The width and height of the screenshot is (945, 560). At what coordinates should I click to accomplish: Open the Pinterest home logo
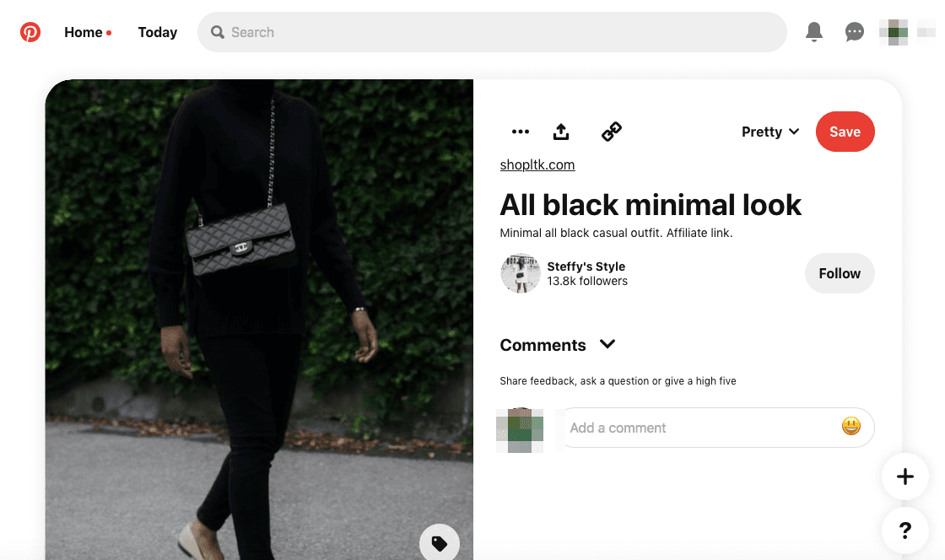(x=30, y=32)
